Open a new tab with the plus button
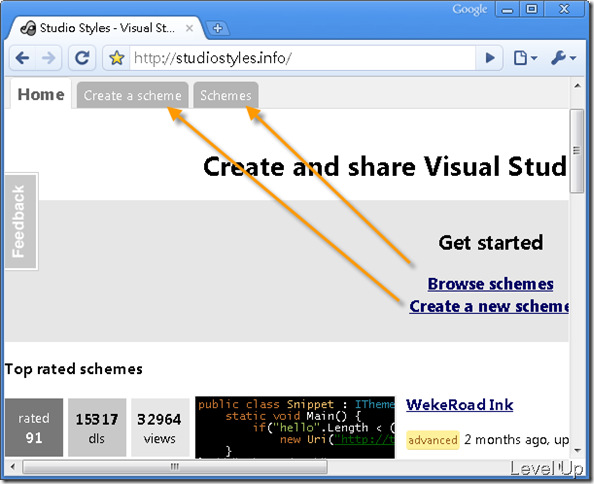The width and height of the screenshot is (594, 484). [217, 28]
